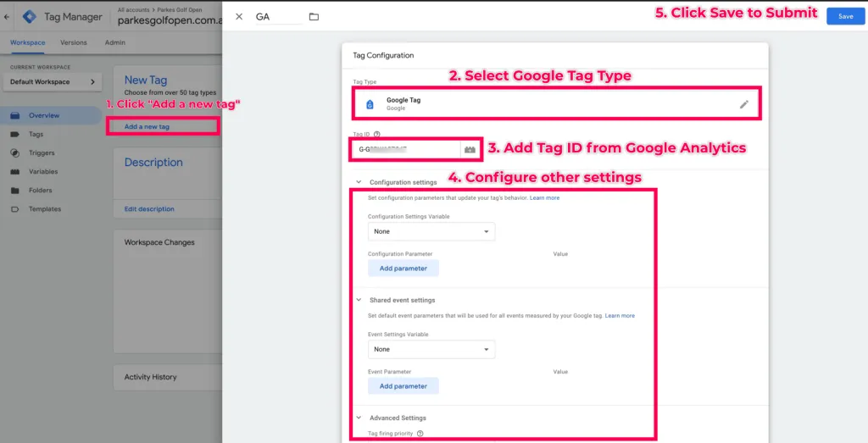Click the Overview sidebar icon

tap(15, 115)
